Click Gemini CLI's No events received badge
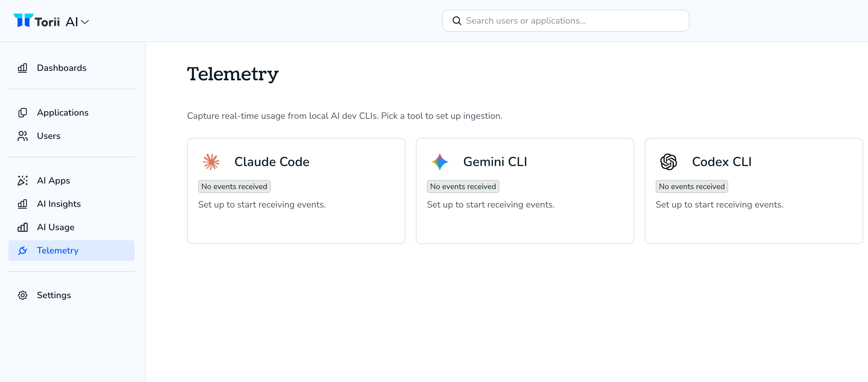The height and width of the screenshot is (382, 868). (x=463, y=186)
